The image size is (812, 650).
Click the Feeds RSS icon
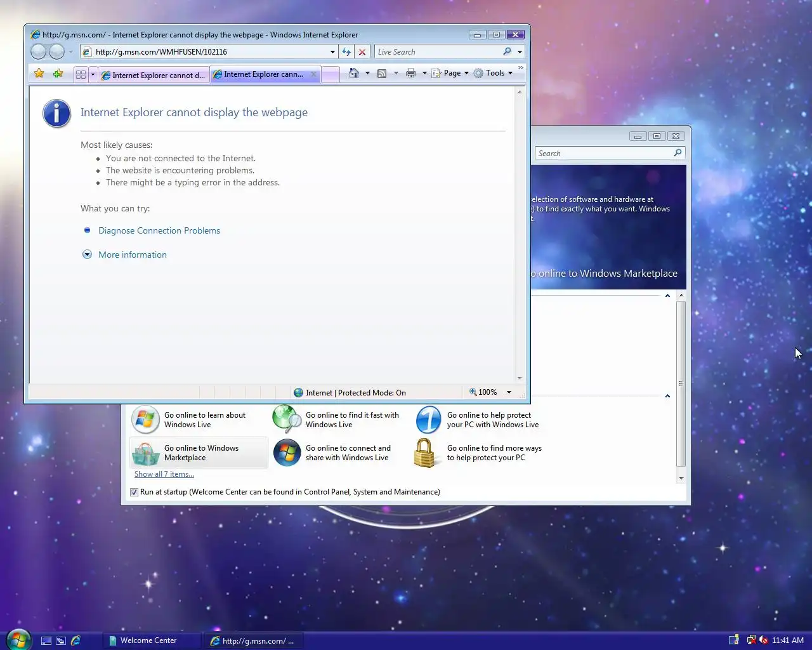[382, 73]
